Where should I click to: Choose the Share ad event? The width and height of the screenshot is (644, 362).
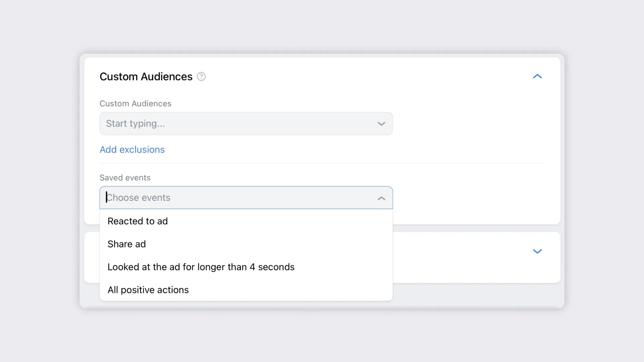point(127,244)
